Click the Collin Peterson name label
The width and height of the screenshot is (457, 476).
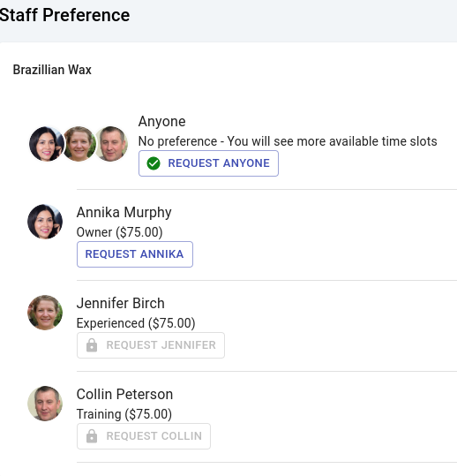124,395
